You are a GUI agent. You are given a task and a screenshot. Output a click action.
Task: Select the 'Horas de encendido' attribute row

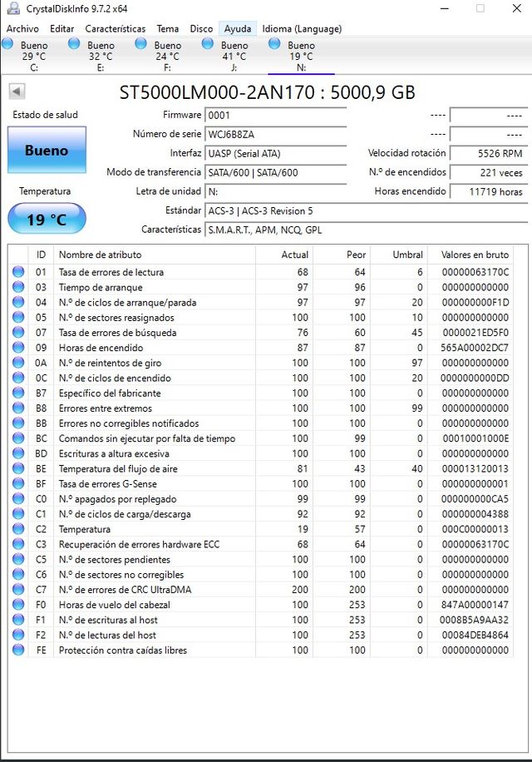pyautogui.click(x=266, y=348)
